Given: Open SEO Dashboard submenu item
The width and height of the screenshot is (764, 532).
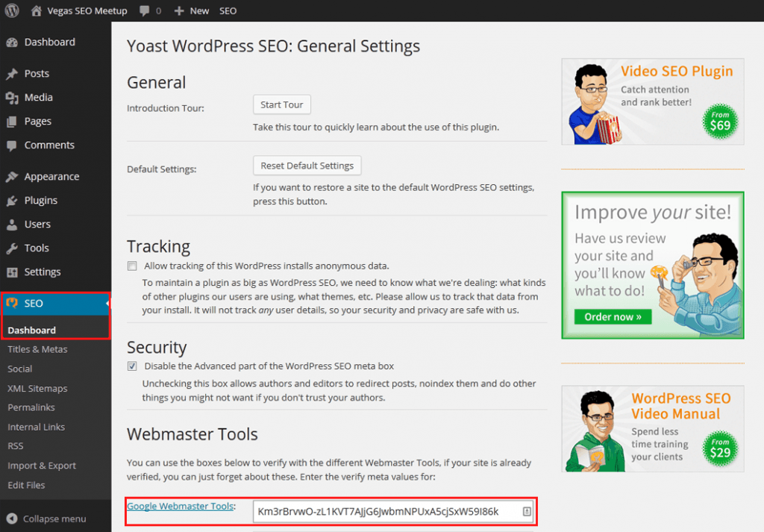Looking at the screenshot, I should [31, 331].
